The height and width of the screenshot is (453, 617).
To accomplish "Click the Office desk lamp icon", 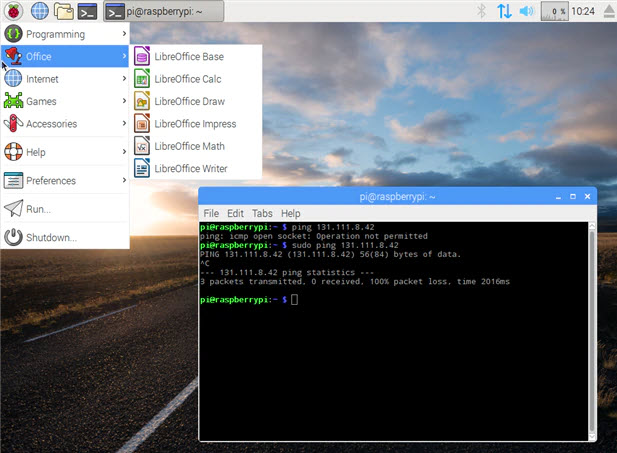I will pyautogui.click(x=13, y=56).
